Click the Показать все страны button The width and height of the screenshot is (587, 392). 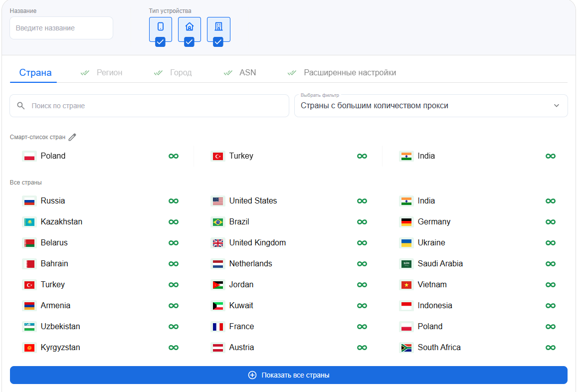pos(289,375)
